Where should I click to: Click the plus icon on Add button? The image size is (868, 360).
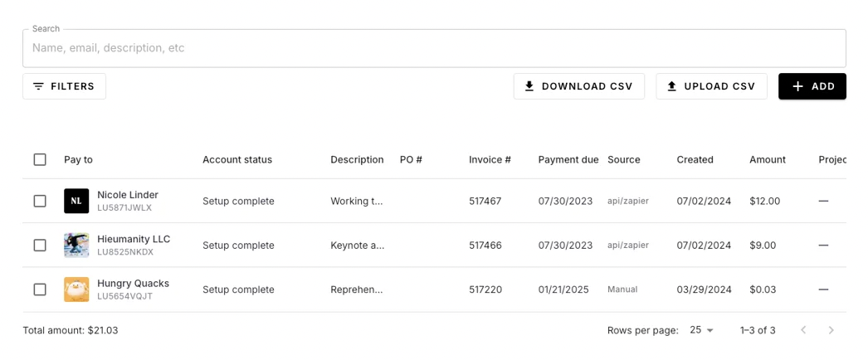[x=797, y=86]
